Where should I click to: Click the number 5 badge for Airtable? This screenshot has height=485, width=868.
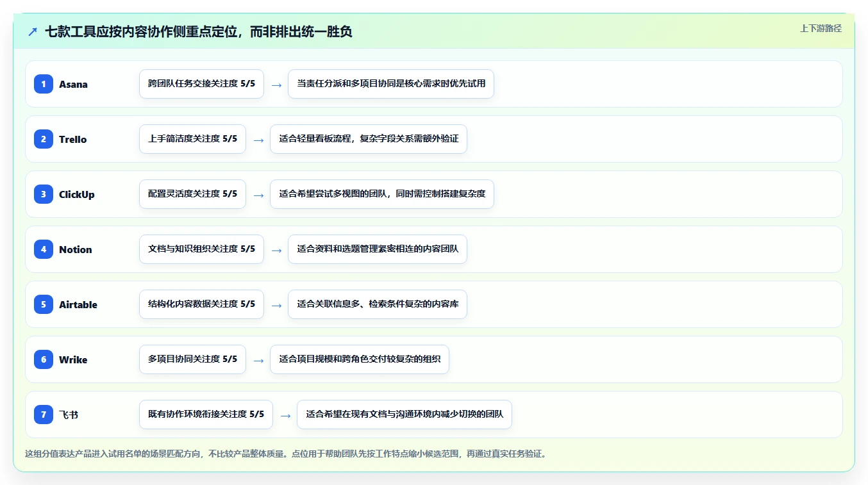(x=44, y=304)
